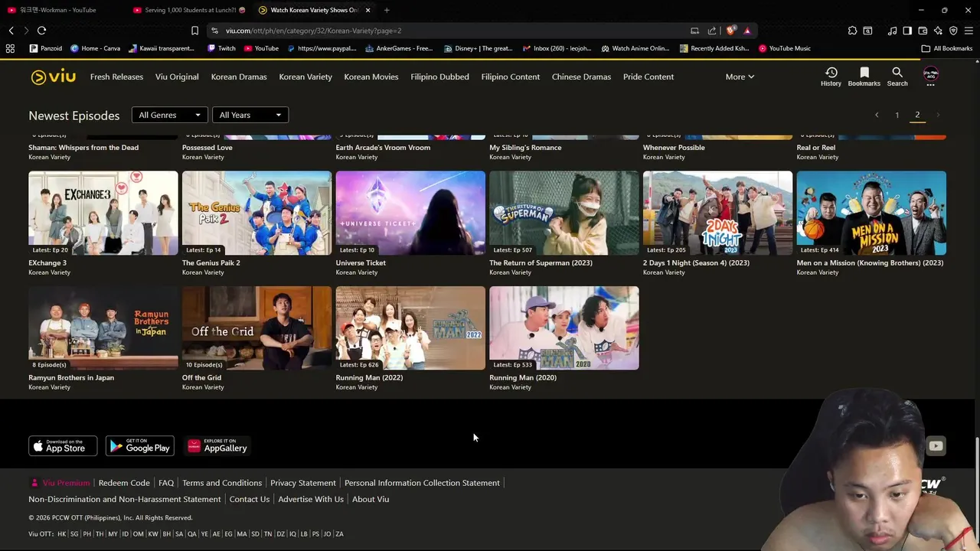This screenshot has height=551, width=980.
Task: Open Redeem Code link
Action: (x=124, y=483)
